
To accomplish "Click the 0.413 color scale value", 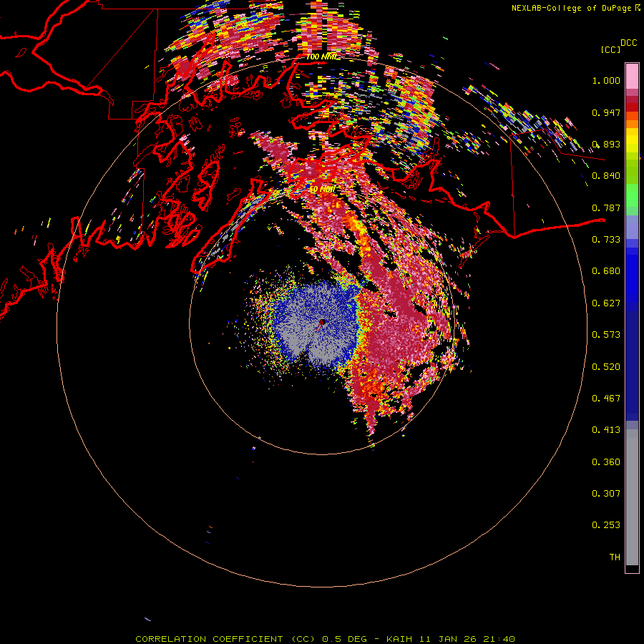I will [x=606, y=430].
